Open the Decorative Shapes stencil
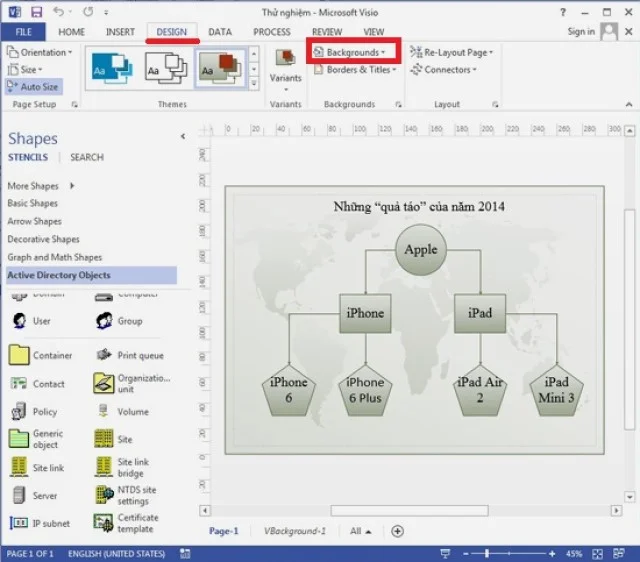 point(43,239)
